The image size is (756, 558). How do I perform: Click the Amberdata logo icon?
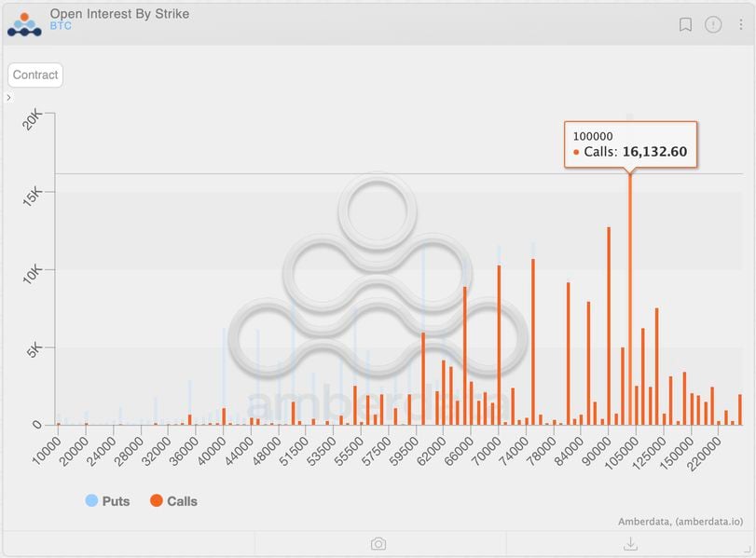coord(24,24)
